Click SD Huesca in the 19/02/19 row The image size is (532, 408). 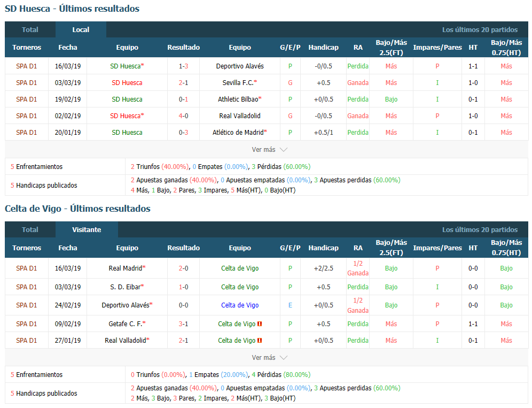[x=127, y=99]
